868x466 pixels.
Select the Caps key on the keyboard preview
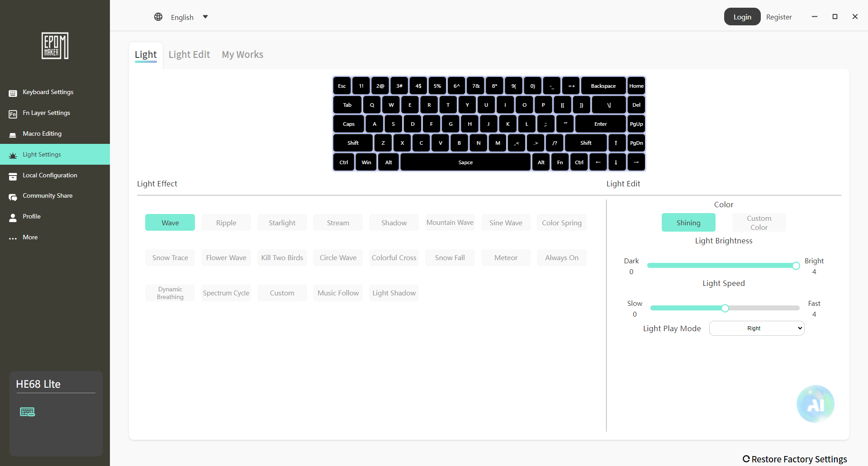[349, 124]
